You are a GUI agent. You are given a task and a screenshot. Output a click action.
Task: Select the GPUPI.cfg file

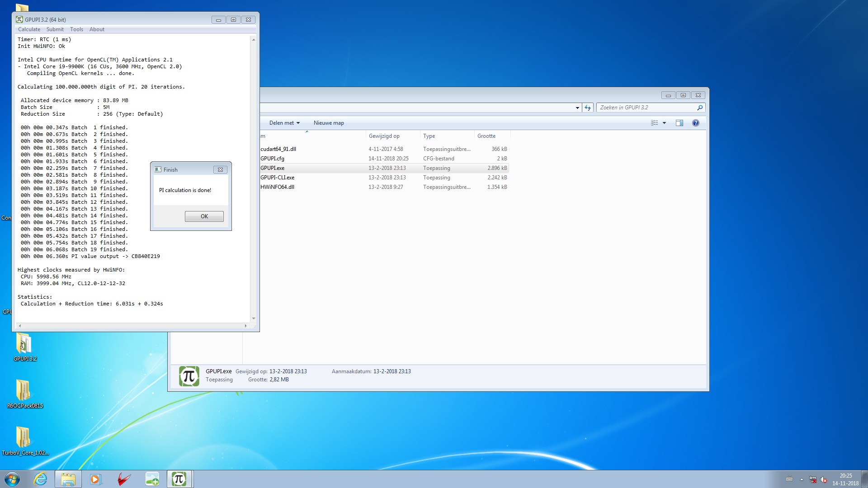pyautogui.click(x=272, y=159)
